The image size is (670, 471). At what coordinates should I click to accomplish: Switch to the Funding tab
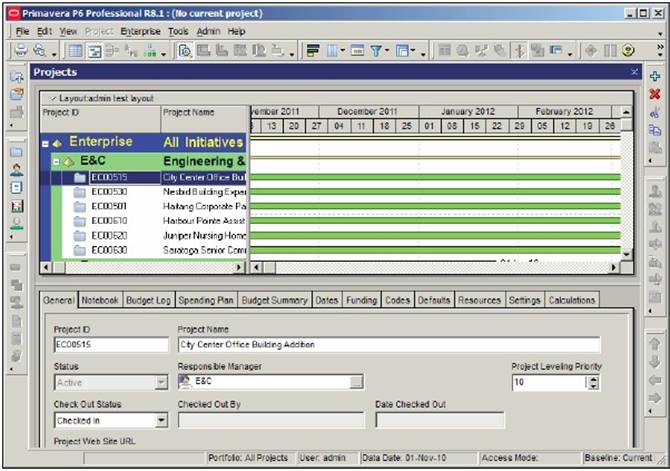click(361, 300)
